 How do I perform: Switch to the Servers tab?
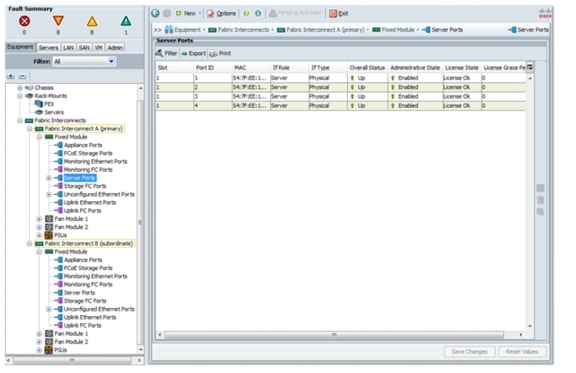[x=48, y=47]
